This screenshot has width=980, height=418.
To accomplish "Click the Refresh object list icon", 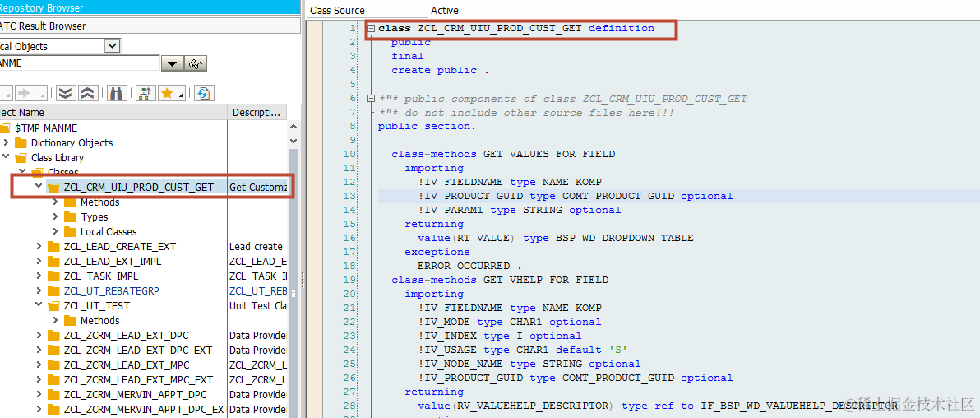I will [x=205, y=93].
